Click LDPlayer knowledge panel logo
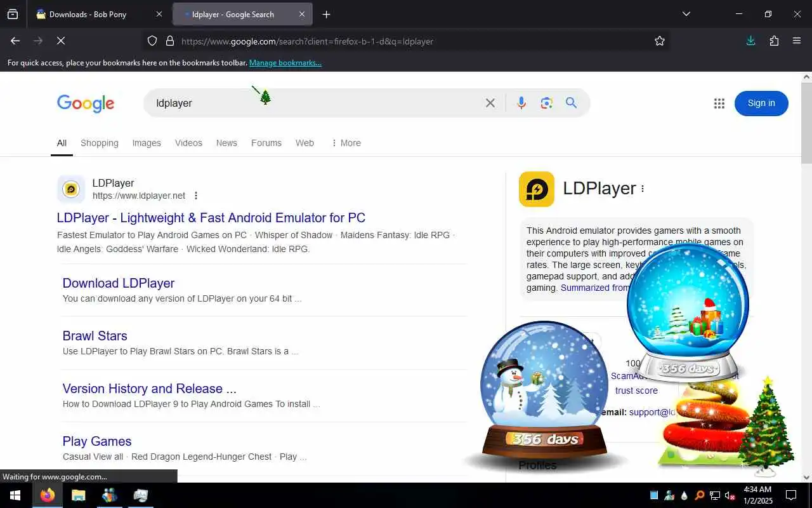812x508 pixels. 537,189
